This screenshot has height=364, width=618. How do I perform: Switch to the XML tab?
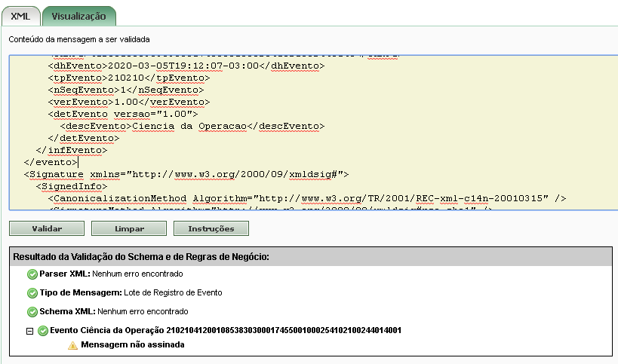tap(20, 16)
